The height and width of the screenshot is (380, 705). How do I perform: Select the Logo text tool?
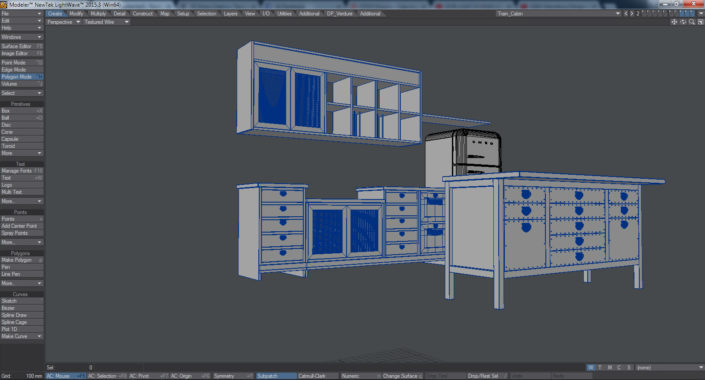tap(22, 185)
